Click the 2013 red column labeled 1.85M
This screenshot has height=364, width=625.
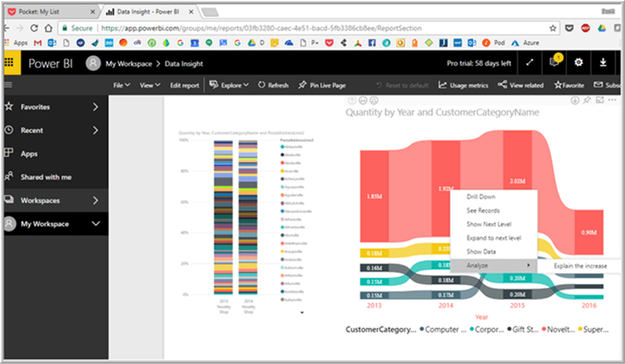[374, 196]
